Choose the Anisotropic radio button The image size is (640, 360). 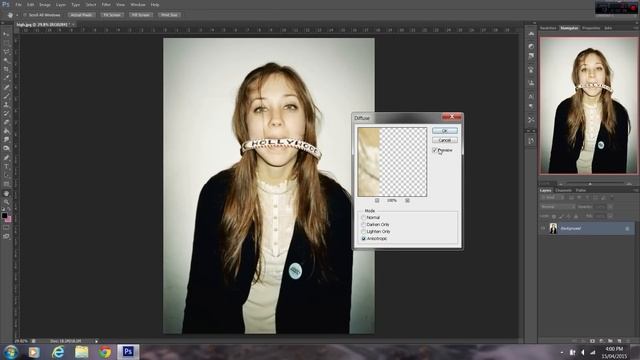click(x=363, y=238)
